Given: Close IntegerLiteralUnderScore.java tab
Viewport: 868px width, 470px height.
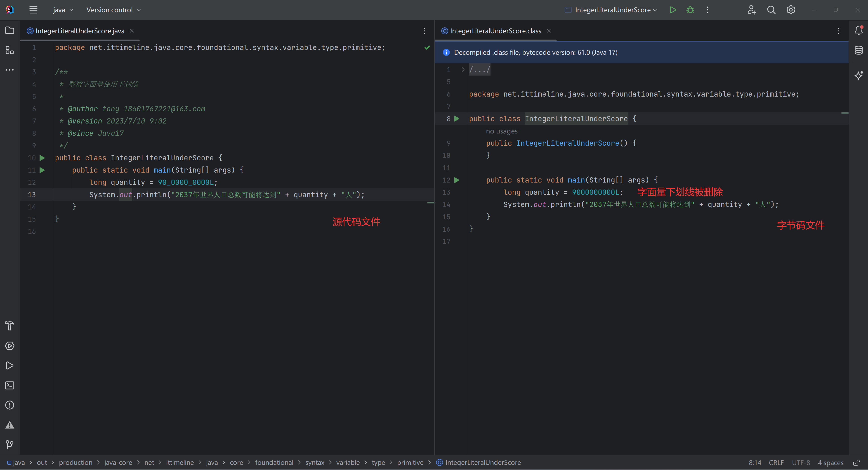Looking at the screenshot, I should pyautogui.click(x=132, y=31).
